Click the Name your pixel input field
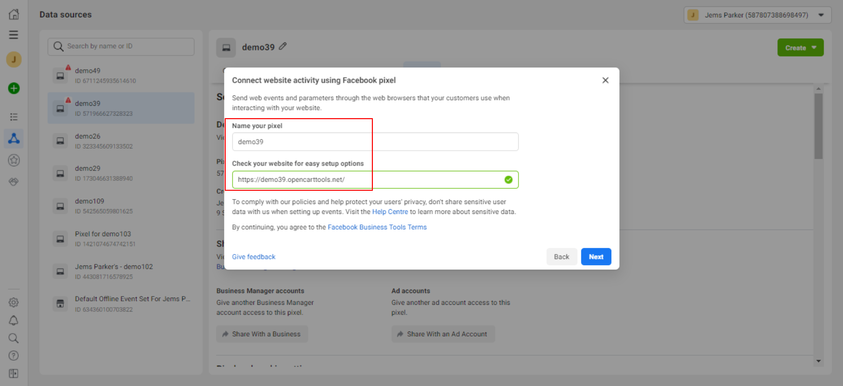843x386 pixels. [375, 142]
